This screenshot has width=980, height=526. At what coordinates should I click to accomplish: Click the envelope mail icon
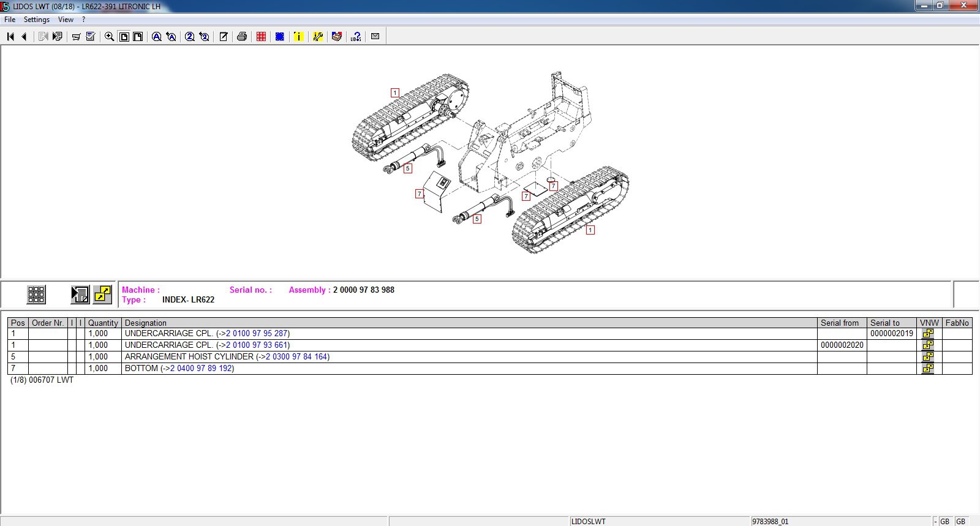point(375,37)
